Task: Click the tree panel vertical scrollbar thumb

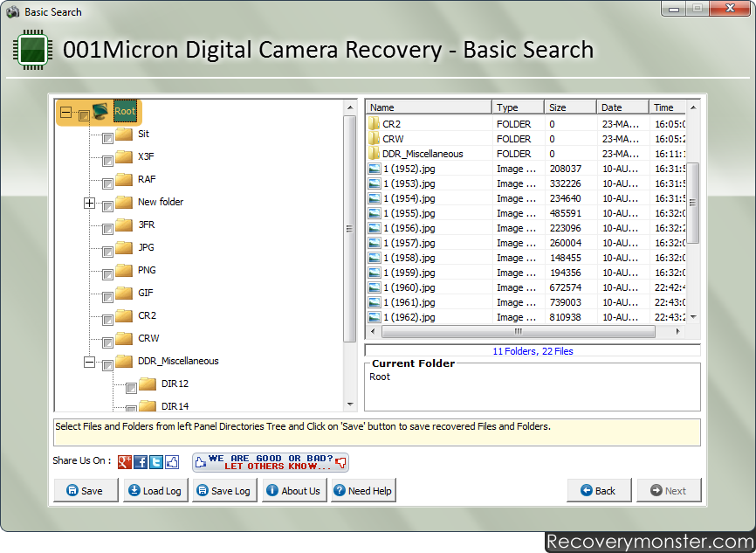Action: click(x=349, y=229)
